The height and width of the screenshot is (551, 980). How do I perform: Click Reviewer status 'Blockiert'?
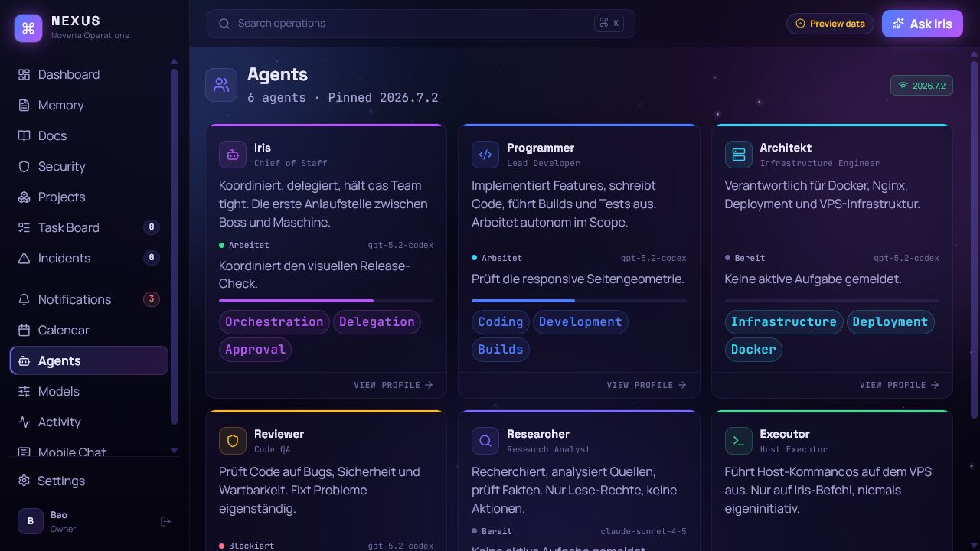(247, 546)
